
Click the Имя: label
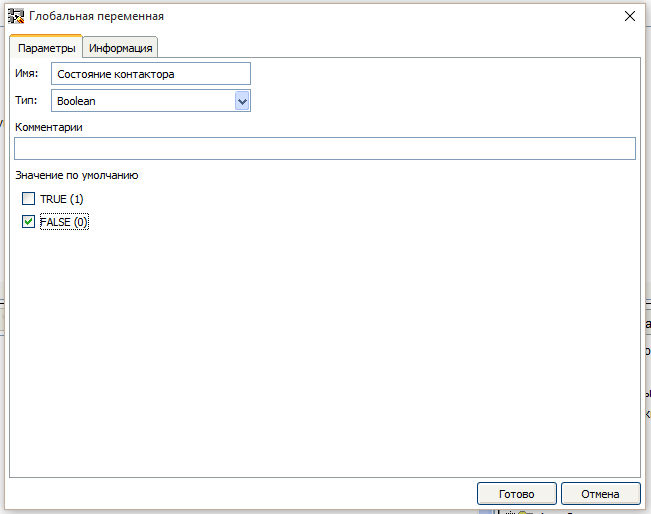pos(27,73)
